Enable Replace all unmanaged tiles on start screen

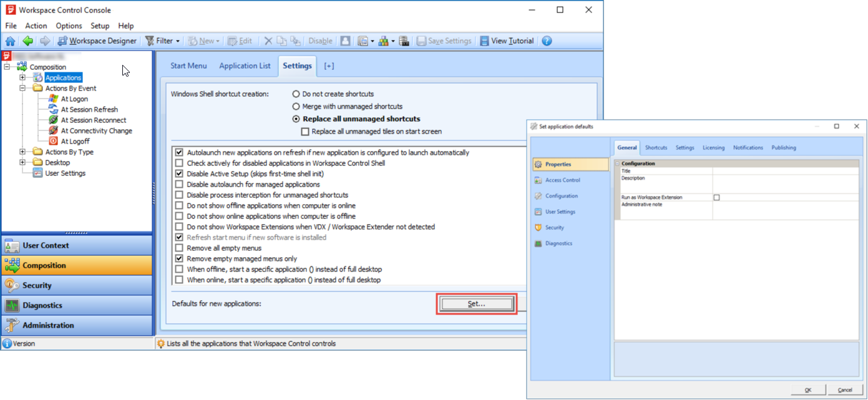pos(305,131)
